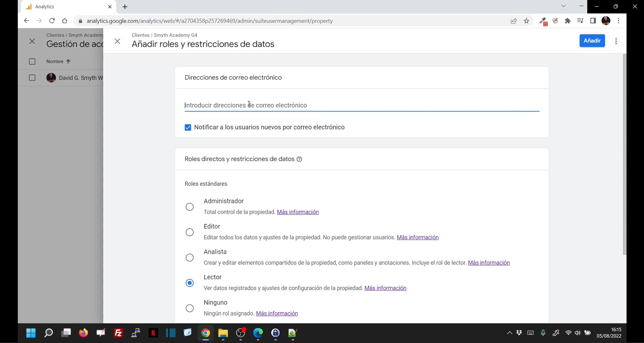The image size is (644, 343).
Task: Open the three-dot menu beside Añadir
Action: (616, 41)
